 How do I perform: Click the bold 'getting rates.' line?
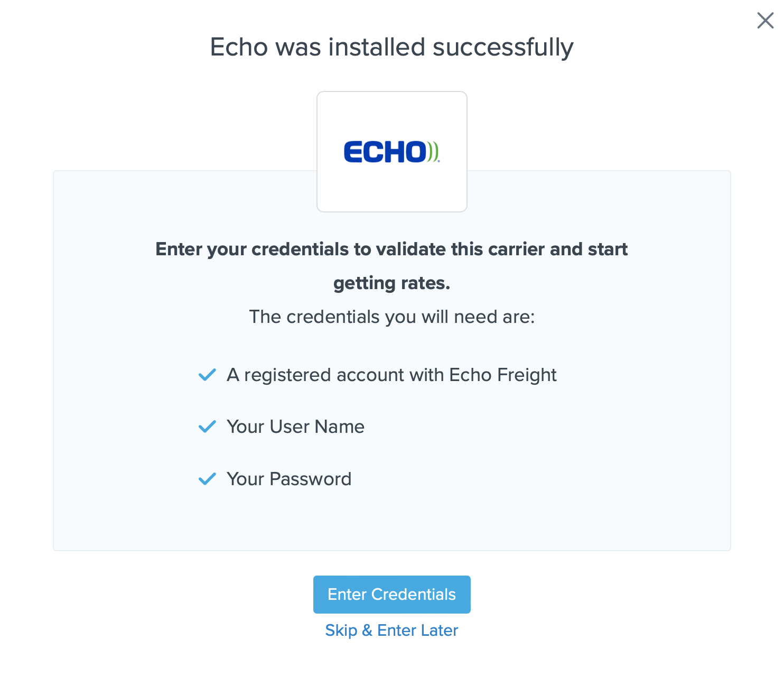click(391, 283)
